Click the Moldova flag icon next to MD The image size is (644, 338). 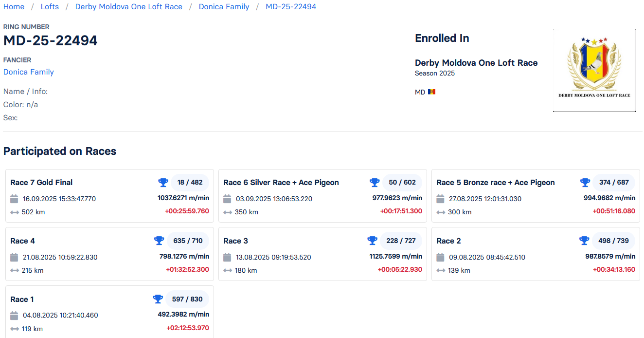pos(431,92)
